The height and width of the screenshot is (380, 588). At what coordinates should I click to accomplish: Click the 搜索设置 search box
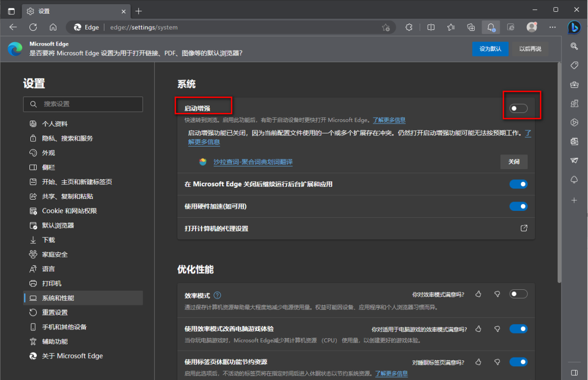(x=83, y=104)
